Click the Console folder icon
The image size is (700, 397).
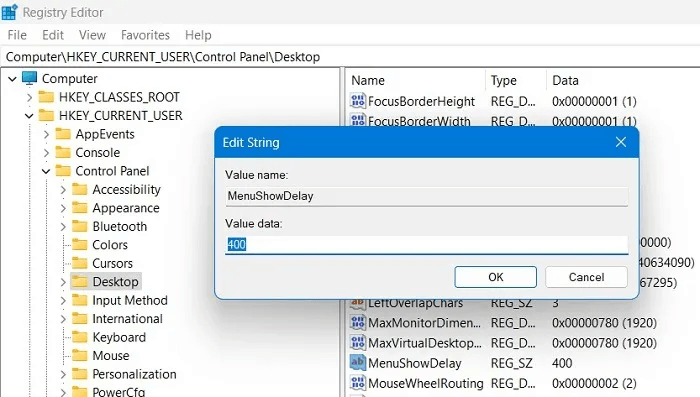(63, 152)
